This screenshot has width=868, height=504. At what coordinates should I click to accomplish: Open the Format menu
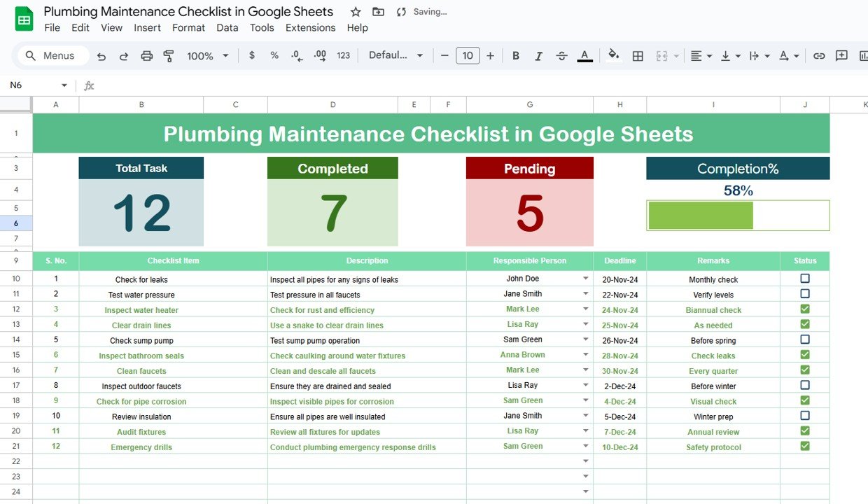pyautogui.click(x=189, y=28)
